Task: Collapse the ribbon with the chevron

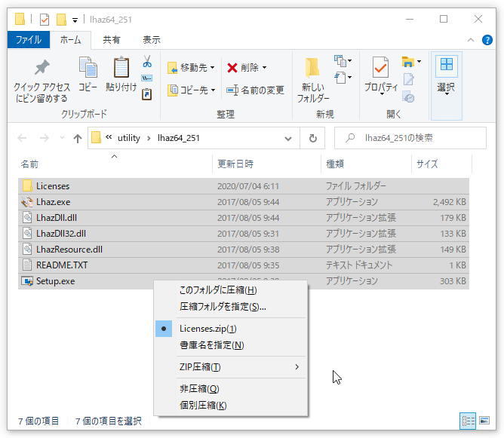Action: pos(471,40)
